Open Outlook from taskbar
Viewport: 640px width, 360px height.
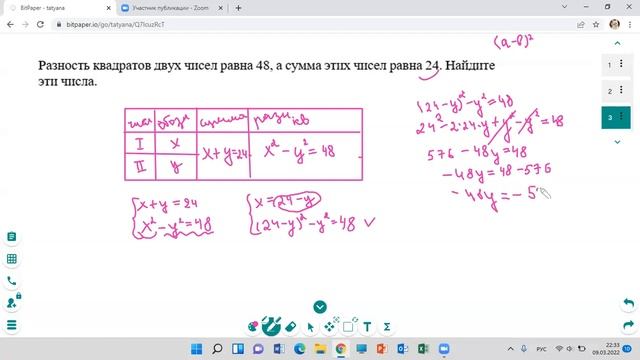(x=402, y=349)
